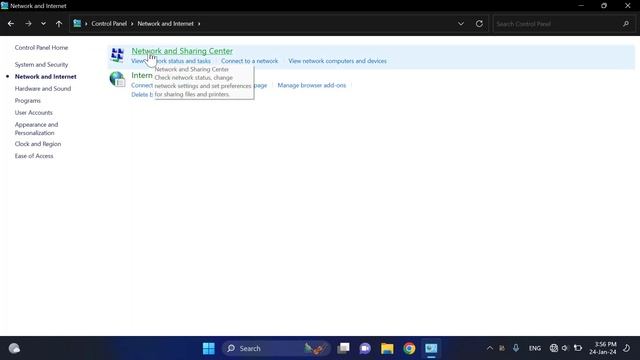Click the battery tray icon
Screen dimensions: 640x360
coord(578,348)
